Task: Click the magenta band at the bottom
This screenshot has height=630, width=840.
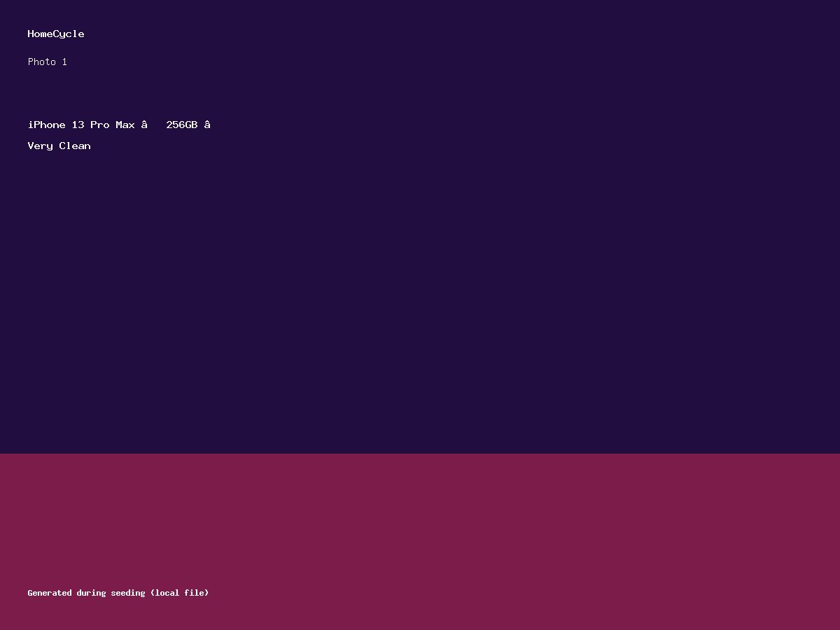Action: [x=420, y=542]
